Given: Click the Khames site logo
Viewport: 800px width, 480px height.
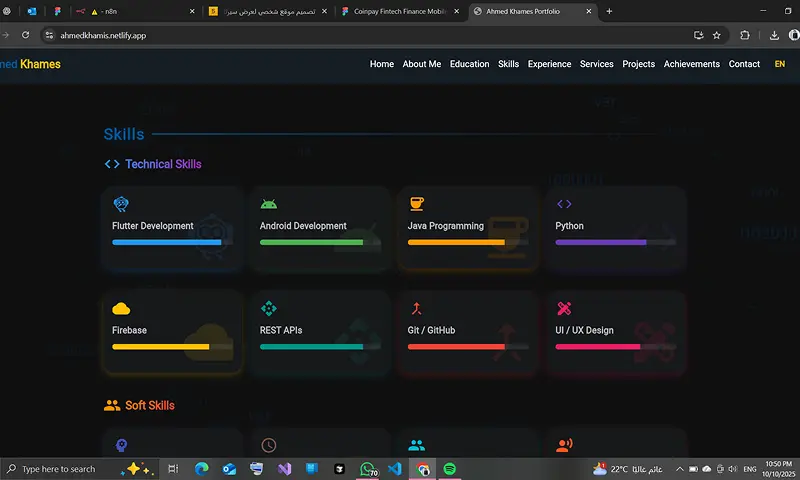Looking at the screenshot, I should 30,64.
